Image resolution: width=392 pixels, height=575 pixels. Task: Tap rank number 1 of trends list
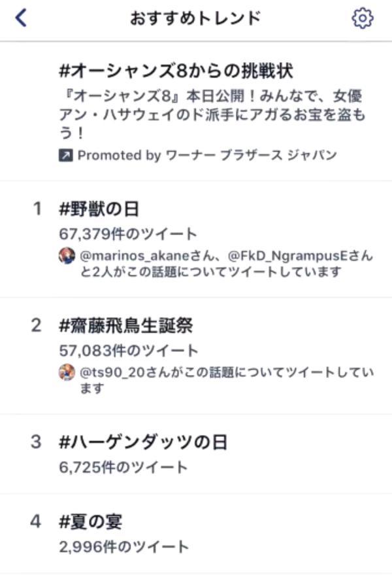37,209
